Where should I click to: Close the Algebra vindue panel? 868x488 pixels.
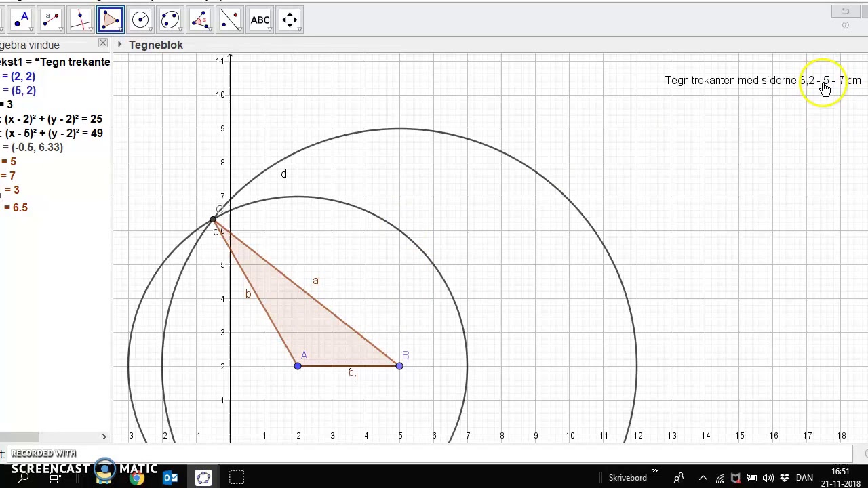(103, 43)
